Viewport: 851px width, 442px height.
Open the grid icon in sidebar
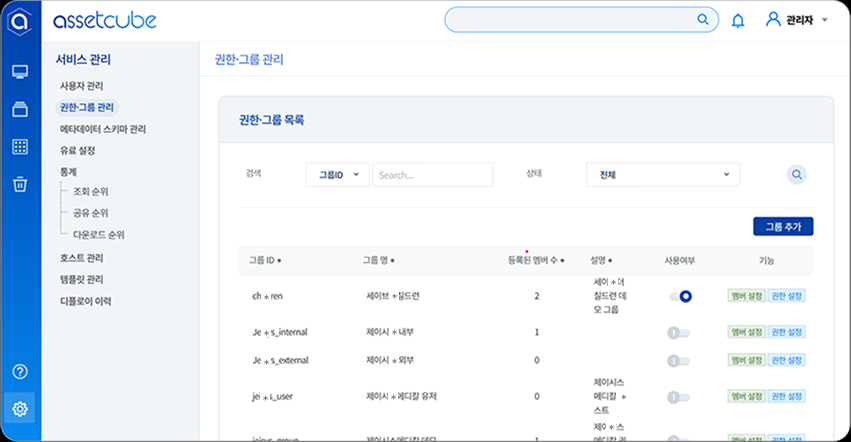pos(20,147)
